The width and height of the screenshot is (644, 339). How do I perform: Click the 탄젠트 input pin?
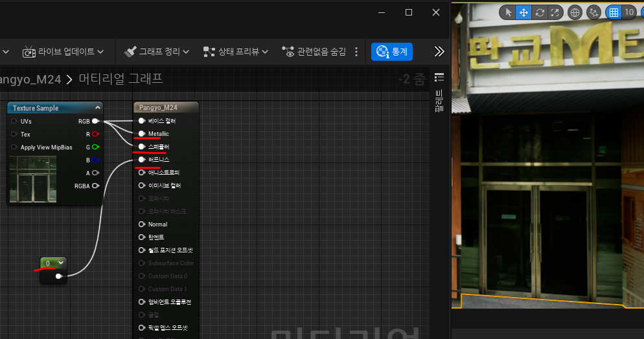142,237
